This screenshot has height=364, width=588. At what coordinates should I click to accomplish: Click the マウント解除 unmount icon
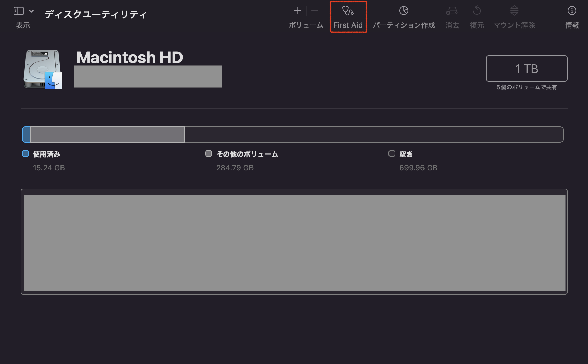pos(514,11)
